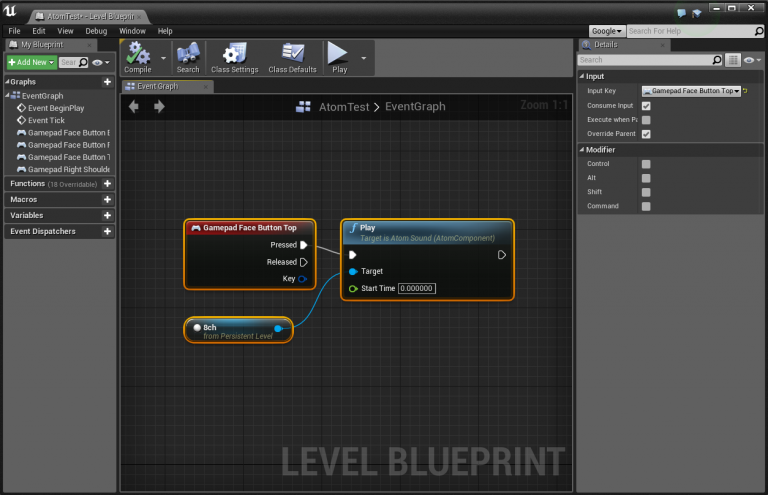The width and height of the screenshot is (768, 495).
Task: Open the Debug menu
Action: 96,31
